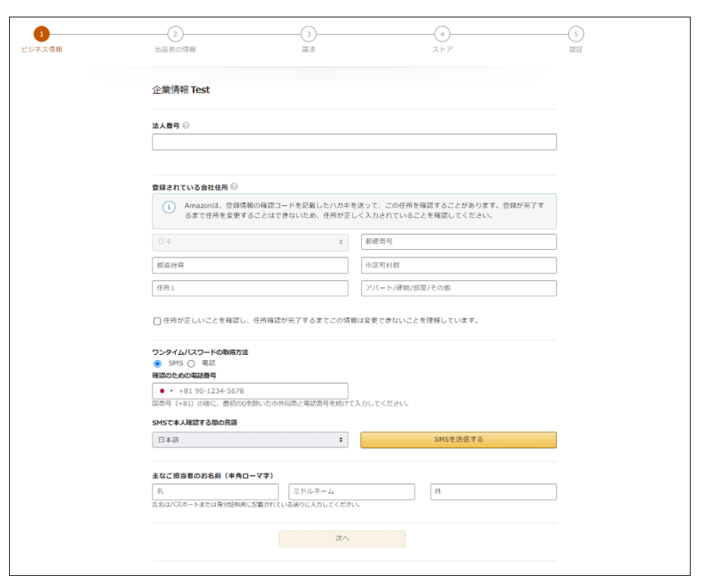Click the ミドルネーム middle name field

point(351,492)
